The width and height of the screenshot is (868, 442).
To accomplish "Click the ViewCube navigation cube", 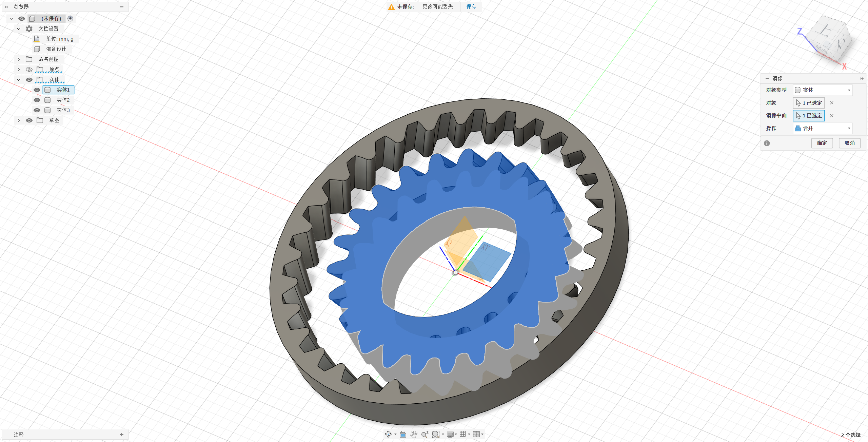I will click(x=828, y=40).
